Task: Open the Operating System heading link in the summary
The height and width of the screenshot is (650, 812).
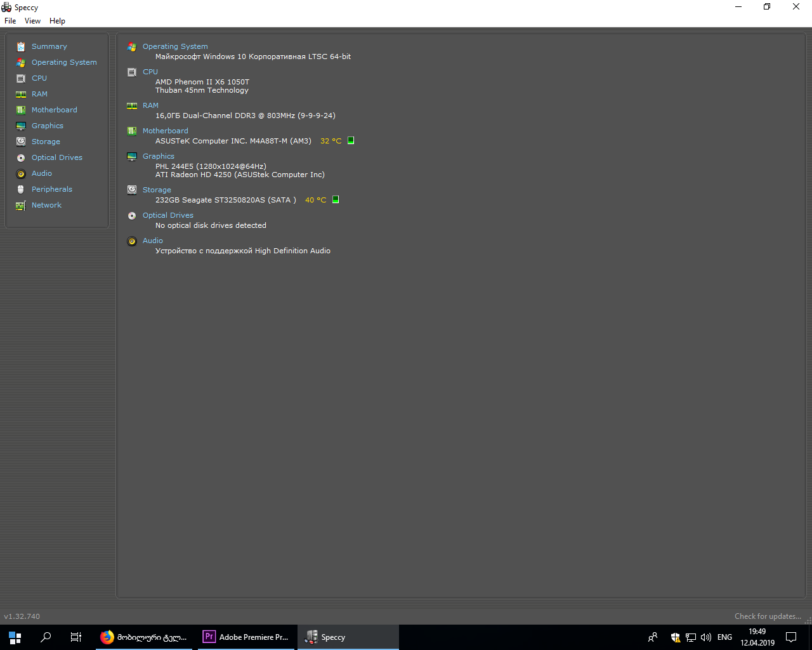Action: coord(175,46)
